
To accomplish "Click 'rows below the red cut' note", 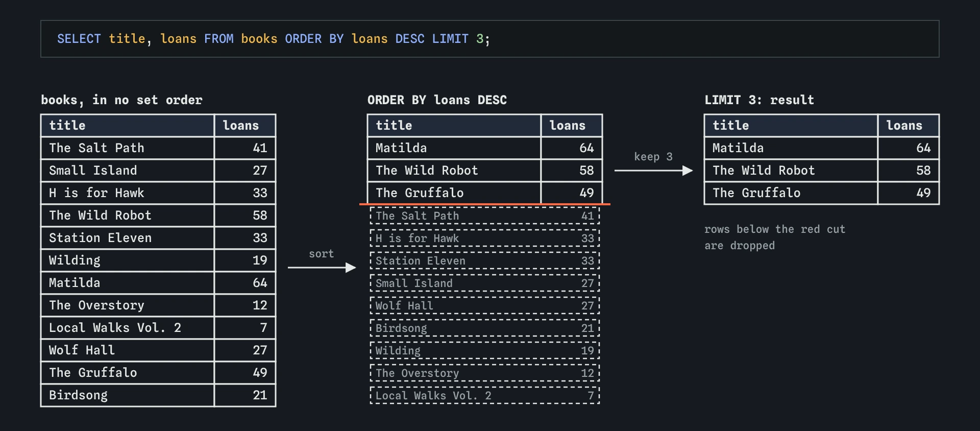I will point(775,229).
